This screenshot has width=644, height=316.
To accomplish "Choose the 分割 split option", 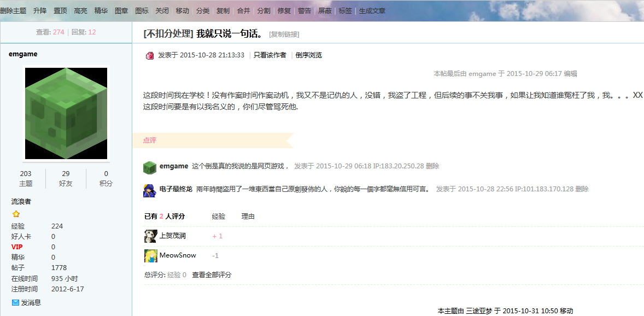I will point(264,11).
